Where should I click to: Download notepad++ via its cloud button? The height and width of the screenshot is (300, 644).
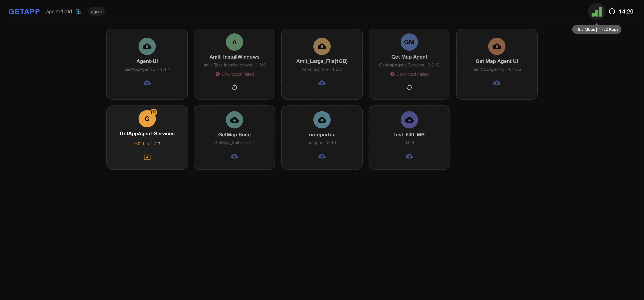click(322, 156)
